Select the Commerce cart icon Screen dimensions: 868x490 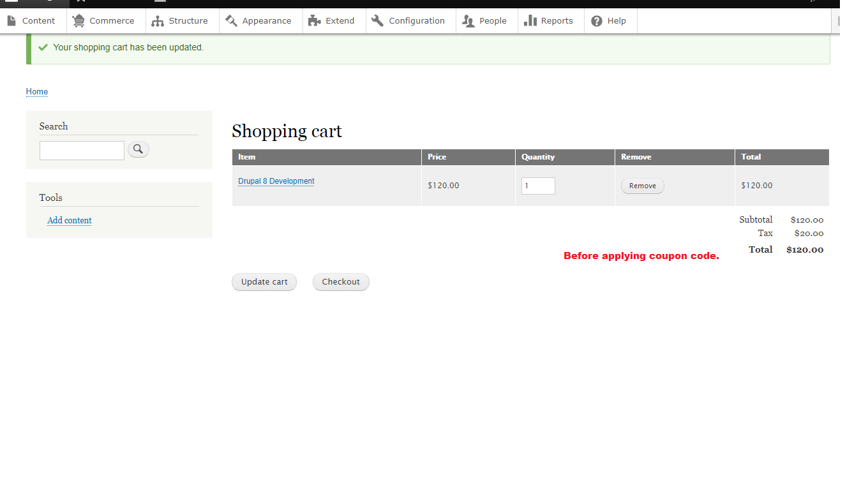click(79, 20)
